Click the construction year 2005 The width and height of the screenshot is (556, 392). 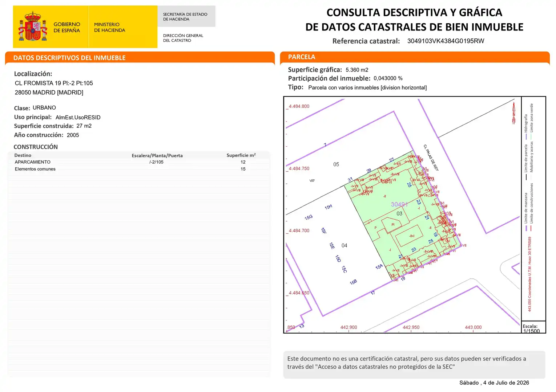pos(73,135)
